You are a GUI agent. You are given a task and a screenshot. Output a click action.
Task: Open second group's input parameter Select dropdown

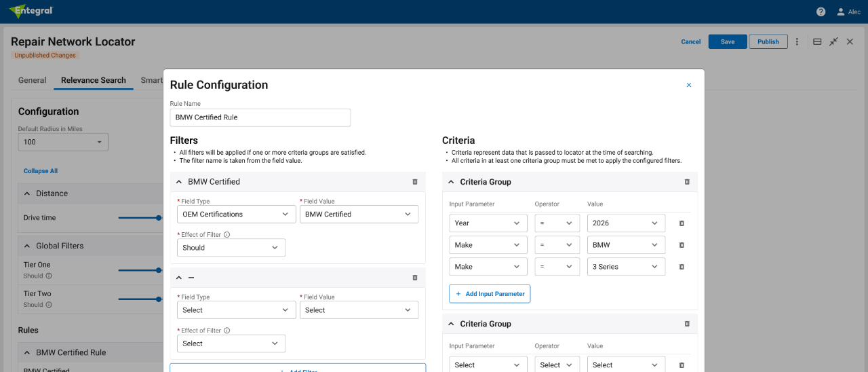pyautogui.click(x=488, y=365)
